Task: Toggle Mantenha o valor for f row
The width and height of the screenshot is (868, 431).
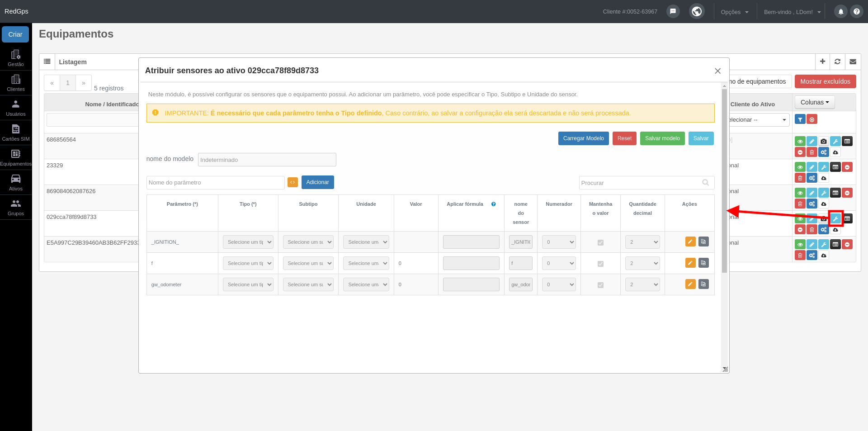Action: pos(600,264)
